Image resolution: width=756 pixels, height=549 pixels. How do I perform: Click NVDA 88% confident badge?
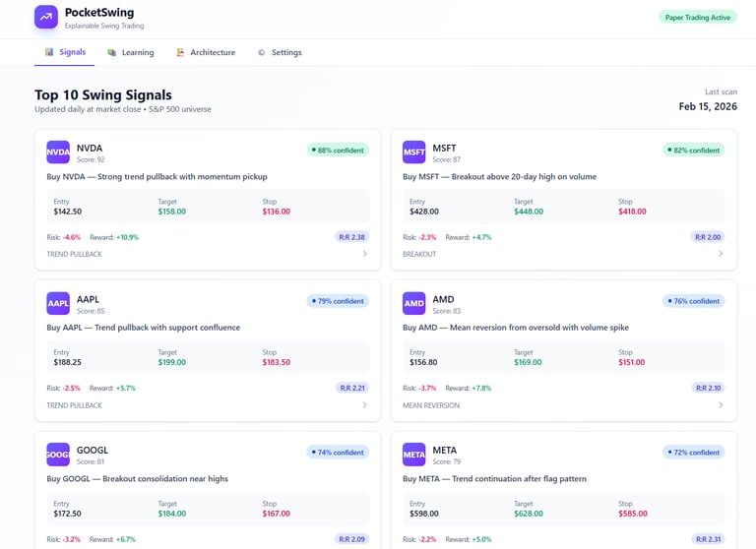coord(338,151)
